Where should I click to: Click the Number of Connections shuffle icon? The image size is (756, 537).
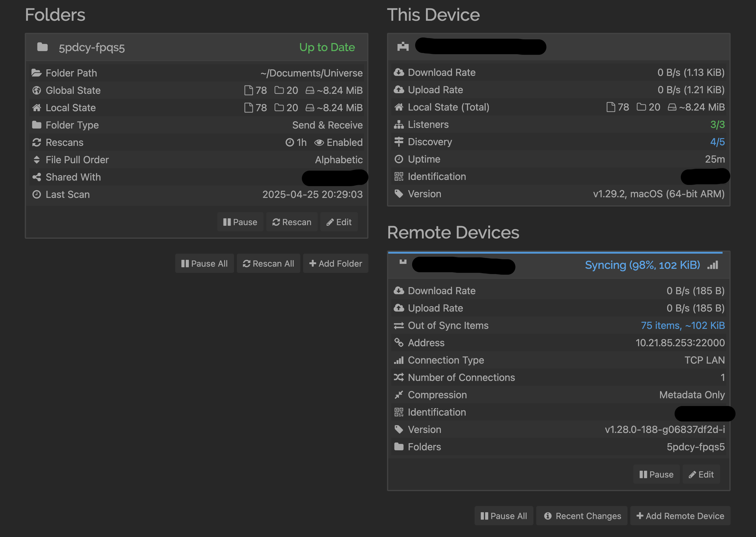click(399, 377)
